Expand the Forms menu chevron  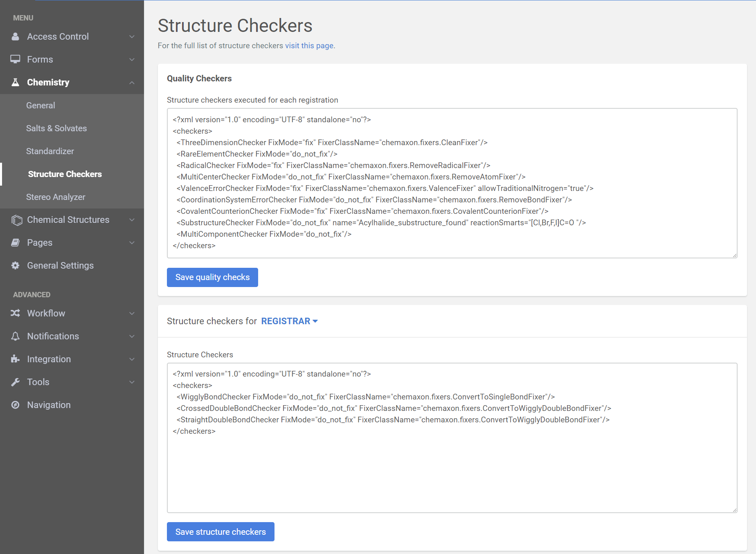pos(132,59)
